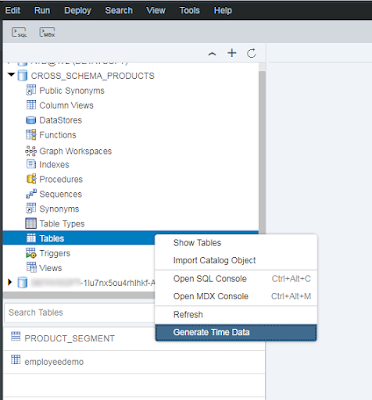Open the View menu
Viewport: 372px width, 400px height.
pyautogui.click(x=156, y=11)
